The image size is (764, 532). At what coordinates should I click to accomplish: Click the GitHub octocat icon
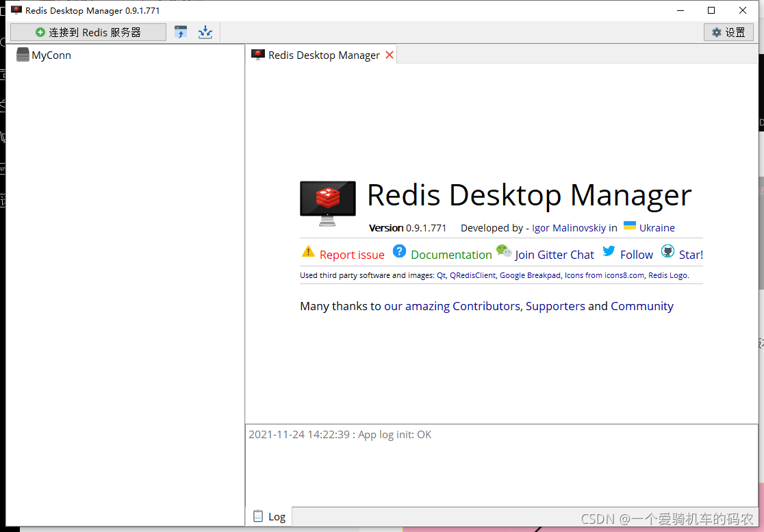coord(667,251)
